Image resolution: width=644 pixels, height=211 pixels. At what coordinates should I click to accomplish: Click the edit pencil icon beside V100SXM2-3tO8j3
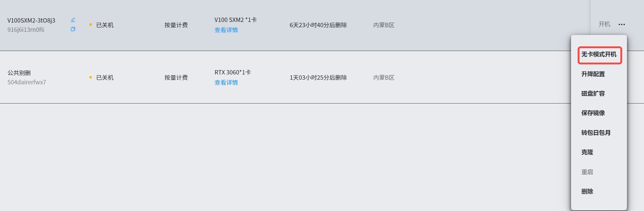[73, 20]
